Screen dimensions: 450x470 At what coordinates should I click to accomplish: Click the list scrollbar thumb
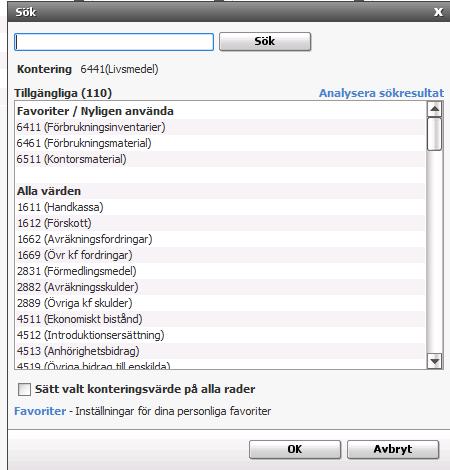[435, 134]
